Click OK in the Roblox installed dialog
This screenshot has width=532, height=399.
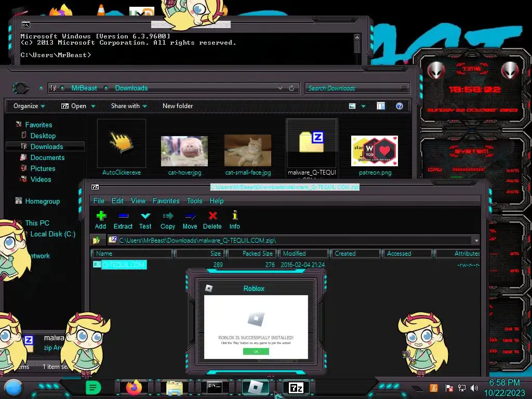[x=256, y=352]
